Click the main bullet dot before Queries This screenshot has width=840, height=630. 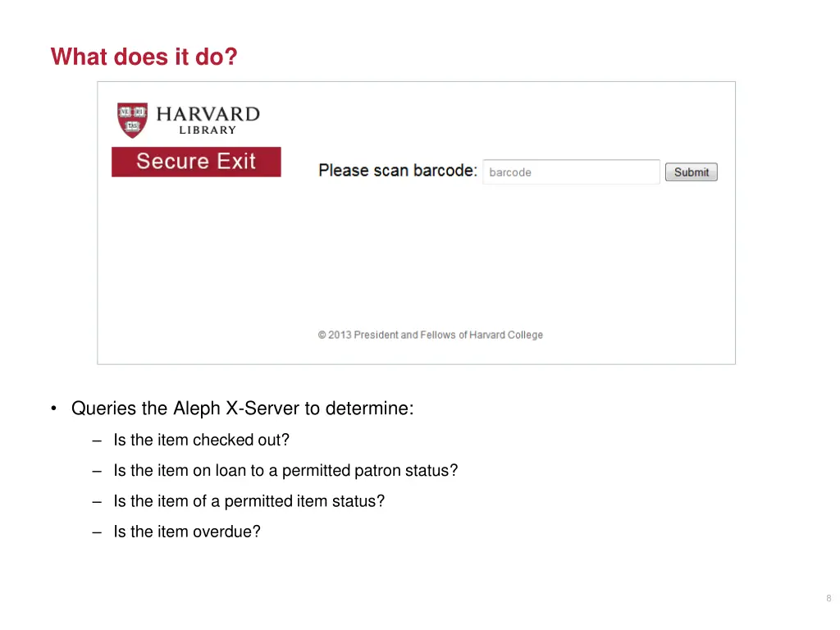(x=53, y=409)
